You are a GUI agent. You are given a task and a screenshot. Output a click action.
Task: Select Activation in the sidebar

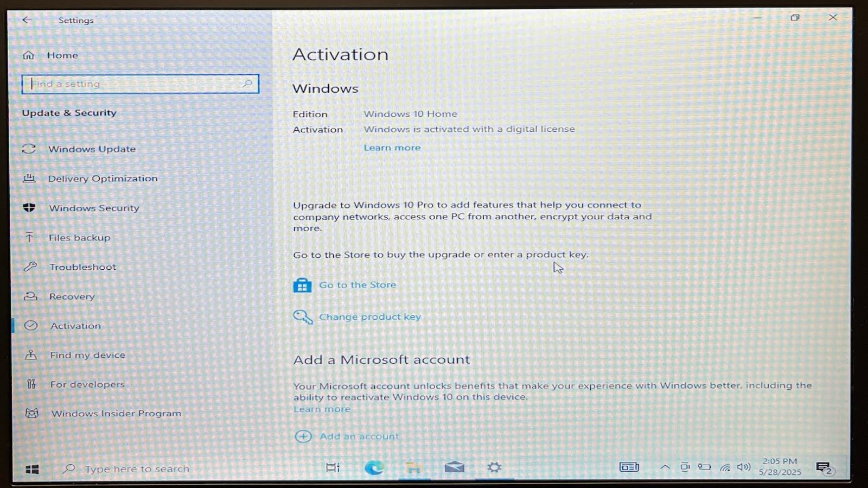click(x=75, y=326)
